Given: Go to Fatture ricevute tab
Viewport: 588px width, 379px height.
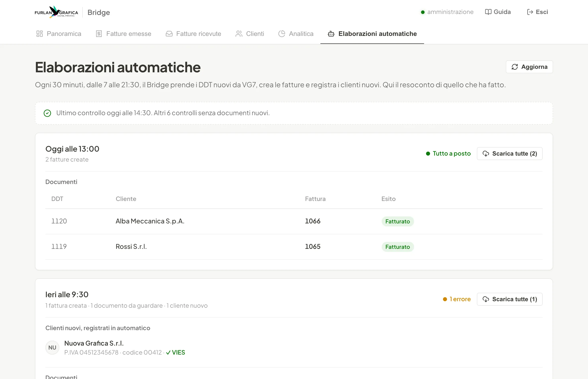Looking at the screenshot, I should point(193,34).
